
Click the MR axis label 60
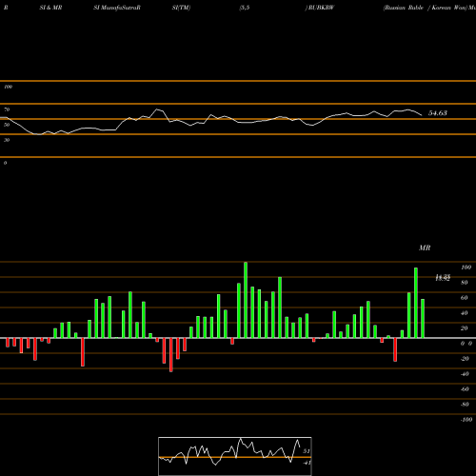coord(465,298)
